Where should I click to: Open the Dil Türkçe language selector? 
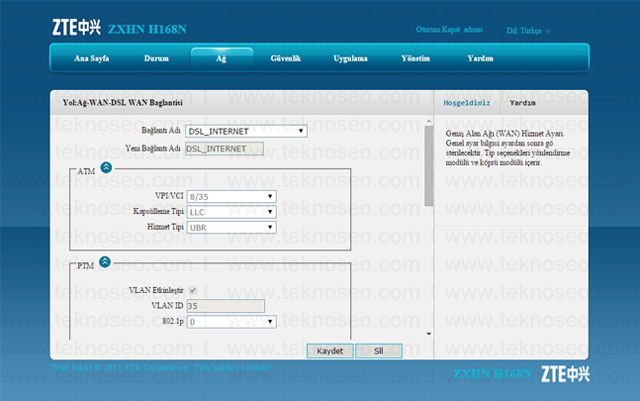(x=528, y=31)
